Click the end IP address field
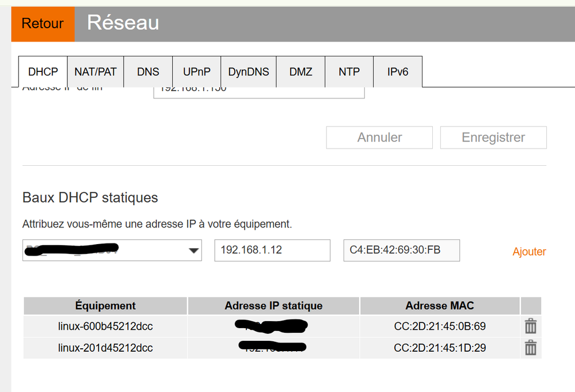 point(258,91)
